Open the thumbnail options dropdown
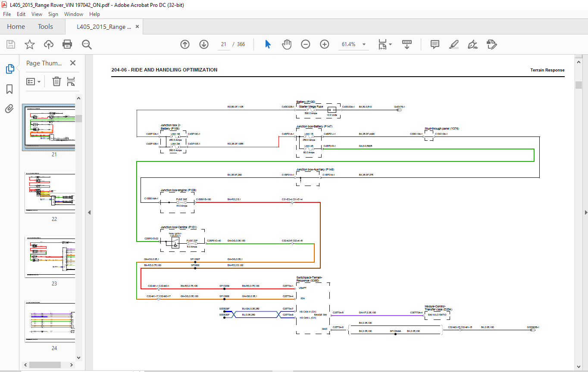This screenshot has height=372, width=588. (x=33, y=81)
